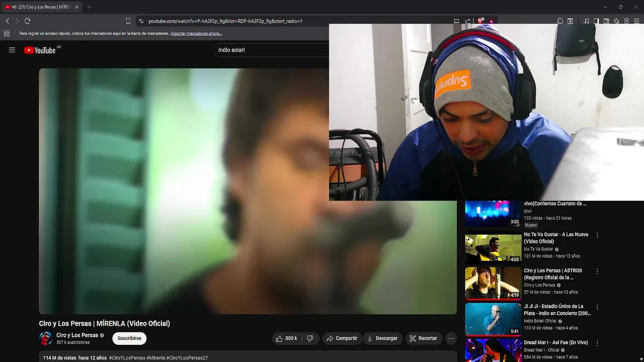The height and width of the screenshot is (362, 644).
Task: Click the 'Dread Mar I - Oficial' channel name
Action: (x=541, y=350)
